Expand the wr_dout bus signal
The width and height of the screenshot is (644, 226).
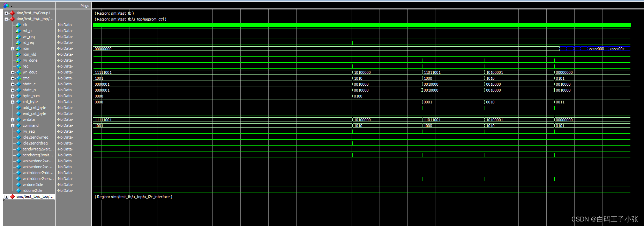[x=13, y=72]
